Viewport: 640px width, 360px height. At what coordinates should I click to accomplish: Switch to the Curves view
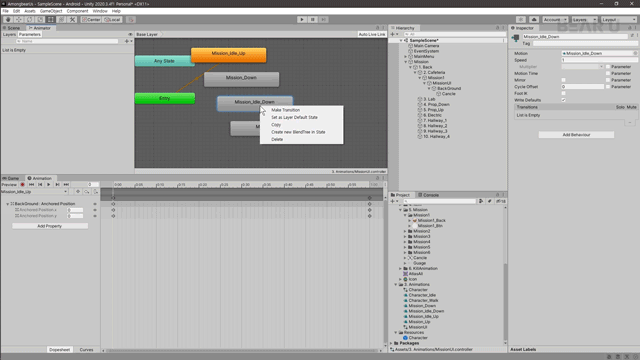click(86, 350)
